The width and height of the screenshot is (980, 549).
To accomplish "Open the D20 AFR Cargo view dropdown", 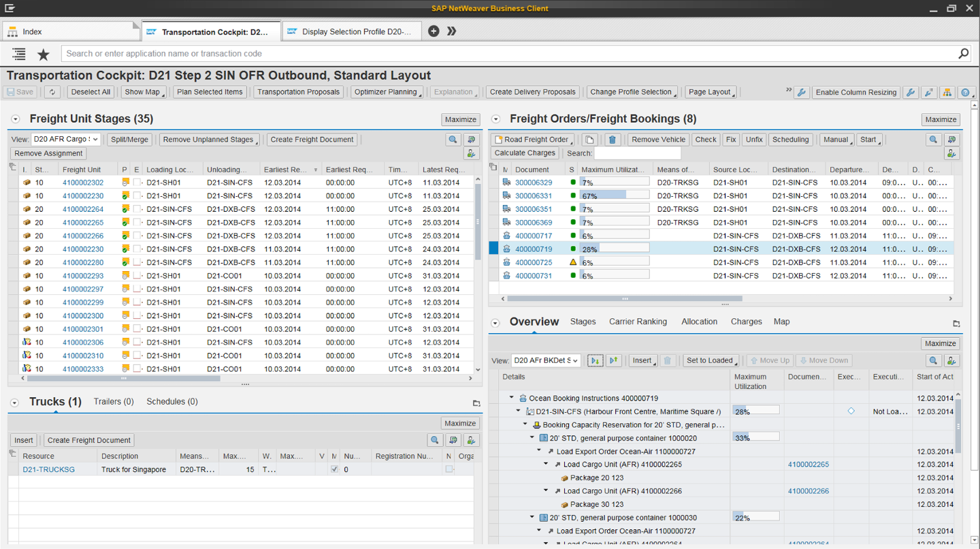I will coord(65,140).
